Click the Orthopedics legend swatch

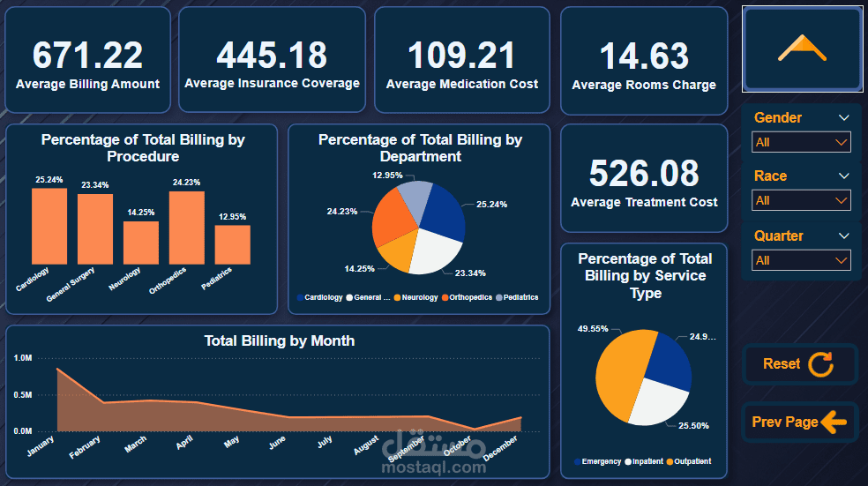tap(445, 298)
